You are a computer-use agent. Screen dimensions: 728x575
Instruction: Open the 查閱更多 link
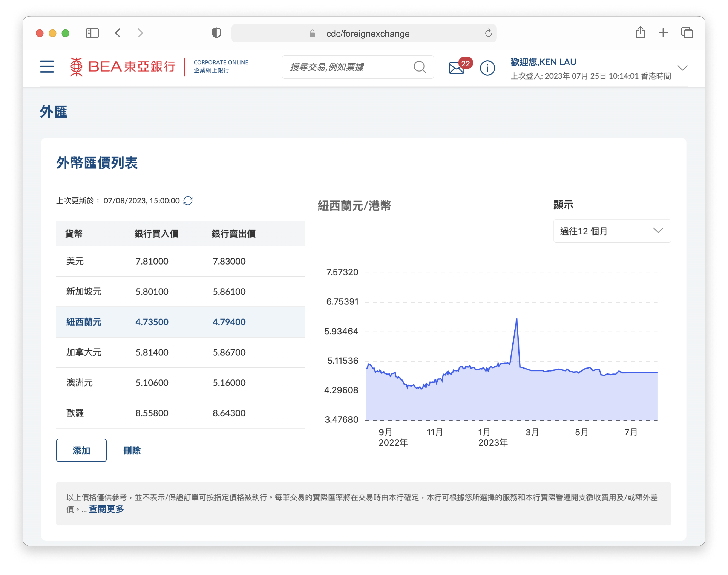pyautogui.click(x=106, y=509)
